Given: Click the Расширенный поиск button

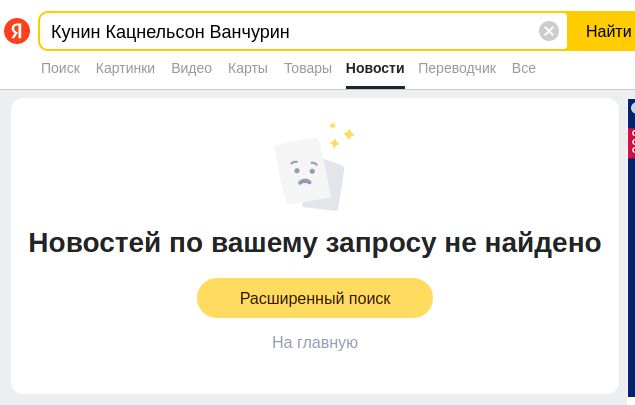Looking at the screenshot, I should (315, 298).
